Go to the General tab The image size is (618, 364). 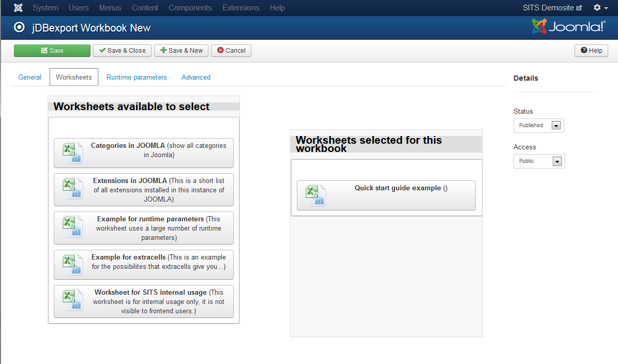tap(29, 77)
